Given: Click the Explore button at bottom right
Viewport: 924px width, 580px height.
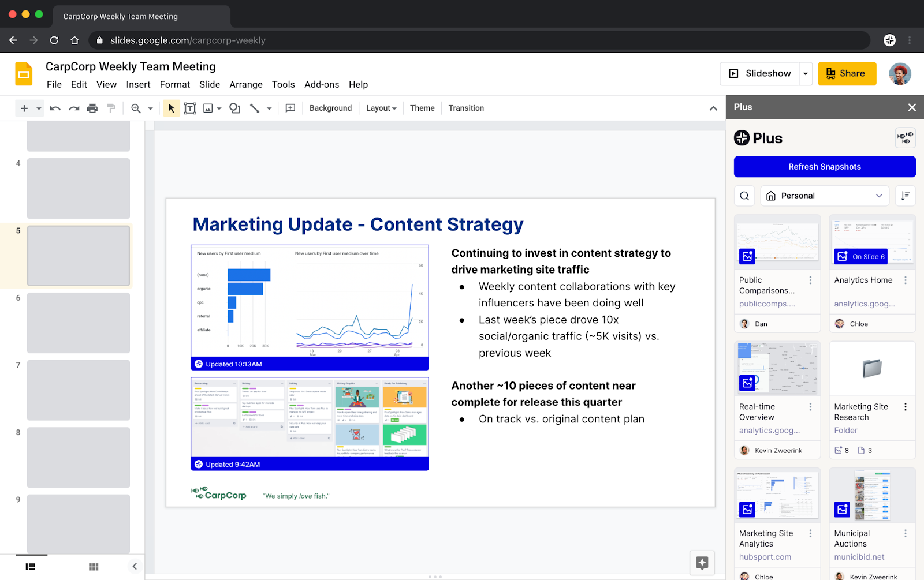Looking at the screenshot, I should pos(702,563).
